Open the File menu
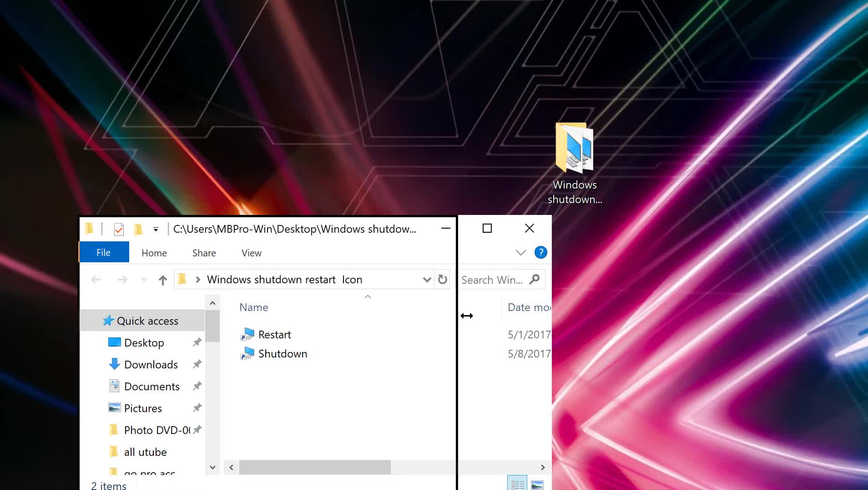Viewport: 868px width, 490px height. pyautogui.click(x=104, y=252)
